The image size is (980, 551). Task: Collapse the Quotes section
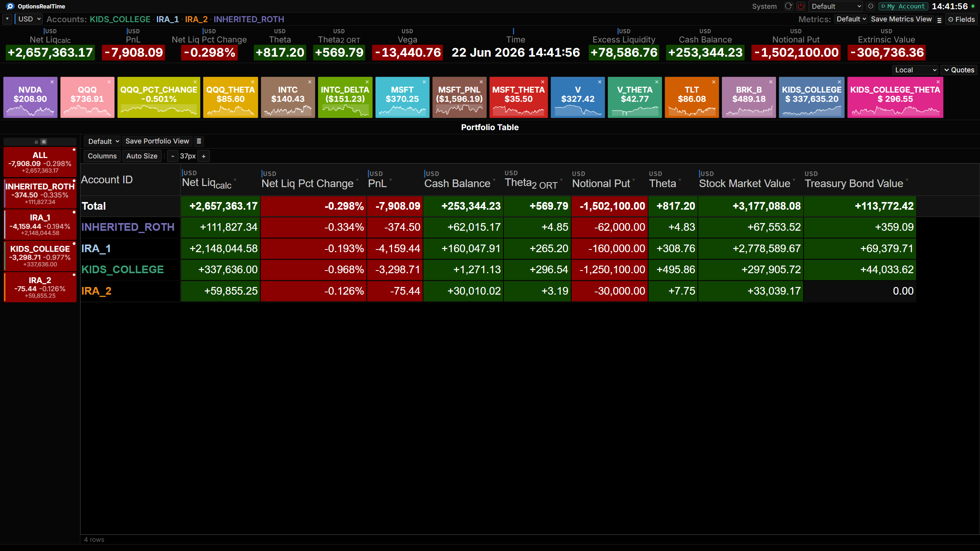(959, 70)
